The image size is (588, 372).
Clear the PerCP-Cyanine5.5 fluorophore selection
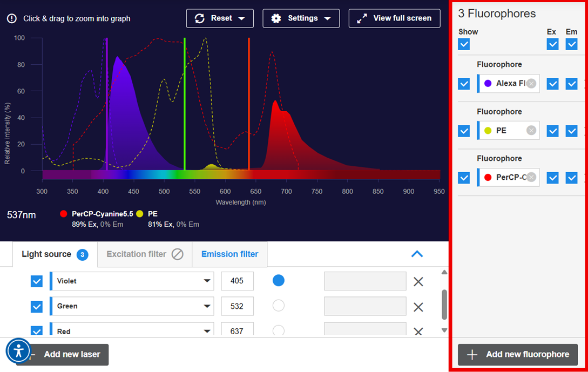[531, 178]
